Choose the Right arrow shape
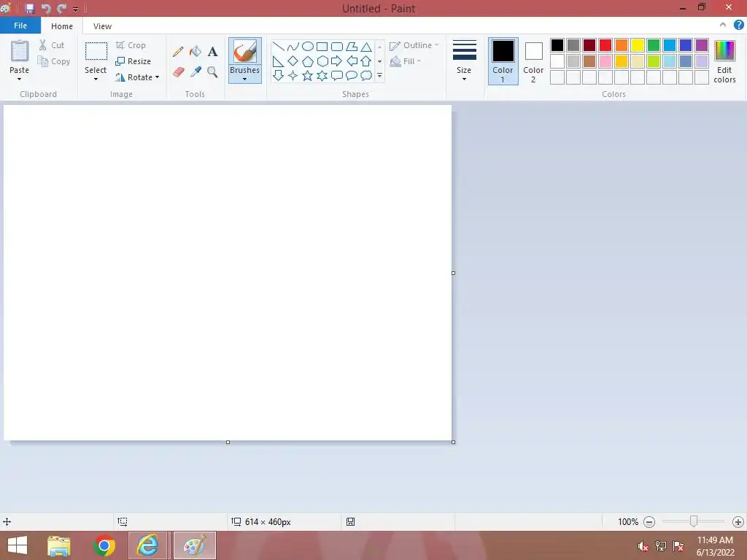 tap(337, 61)
